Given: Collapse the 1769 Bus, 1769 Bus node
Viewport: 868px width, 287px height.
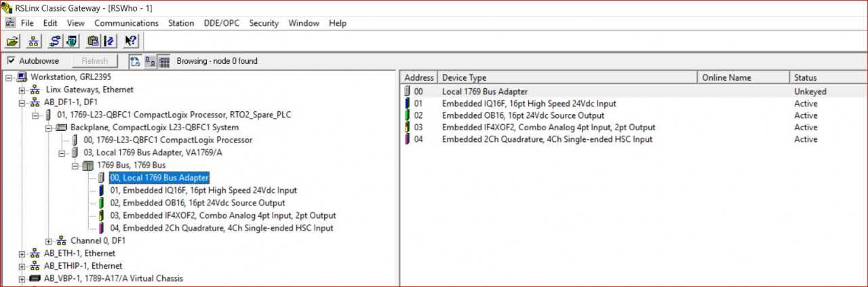Looking at the screenshot, I should point(75,166).
